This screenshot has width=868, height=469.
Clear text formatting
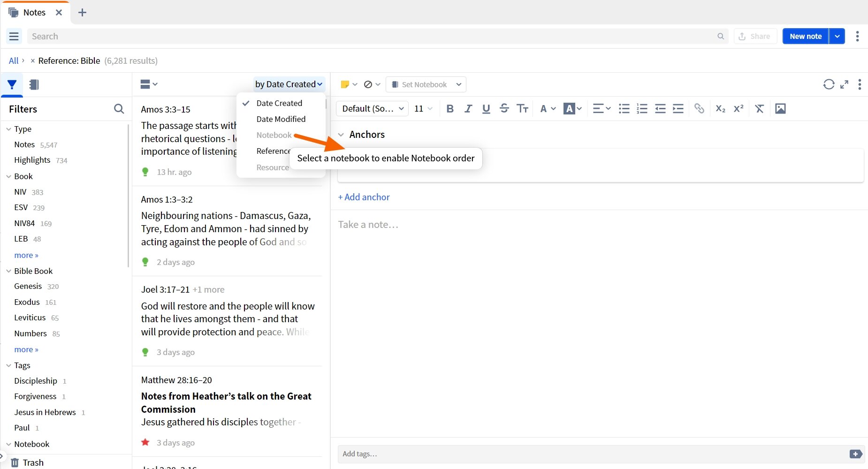pyautogui.click(x=760, y=109)
